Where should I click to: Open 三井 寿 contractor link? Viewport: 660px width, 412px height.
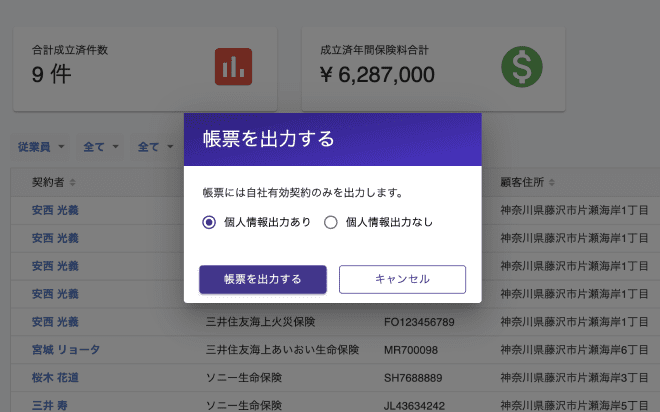[x=50, y=405]
